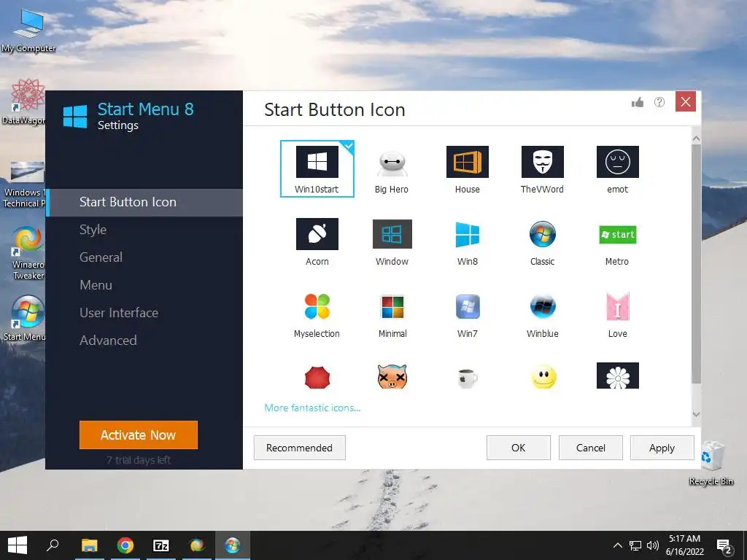Pick the House start button icon
This screenshot has height=560, width=747.
(x=467, y=169)
